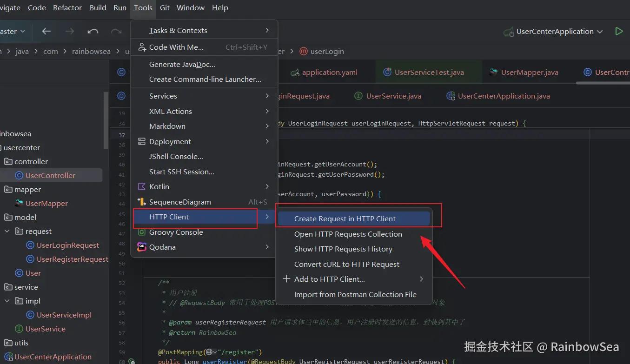
Task: Open the UserCenterApplication run configuration dropdown
Action: click(553, 31)
